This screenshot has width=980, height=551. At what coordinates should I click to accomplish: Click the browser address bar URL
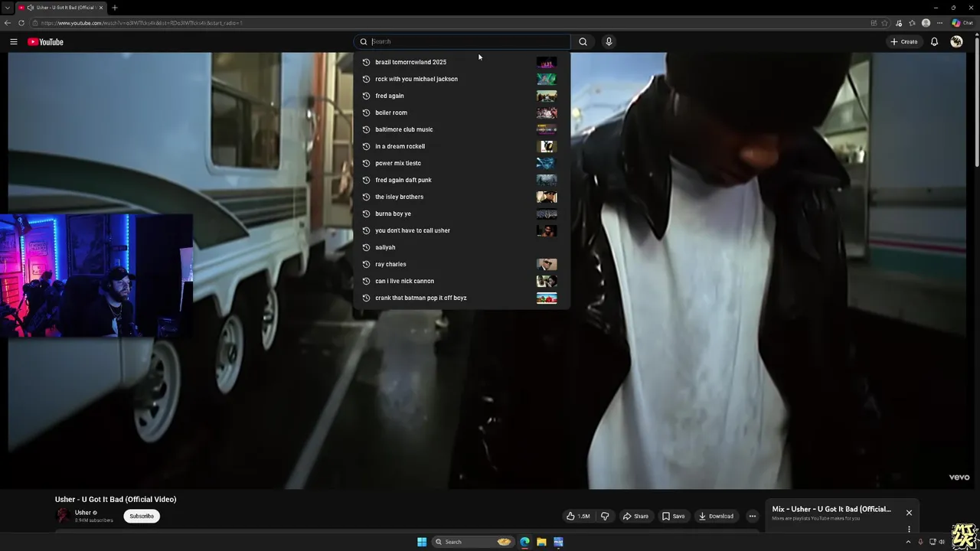[x=142, y=23]
